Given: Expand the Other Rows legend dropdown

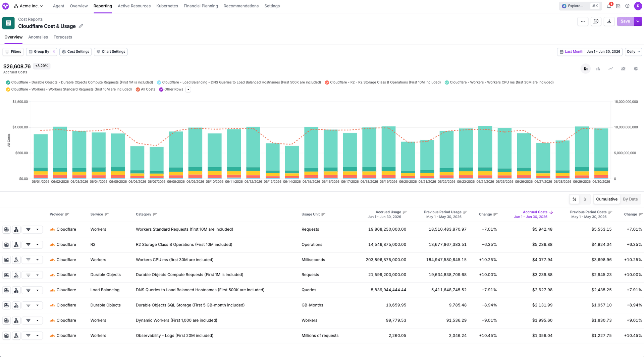Looking at the screenshot, I should tap(188, 90).
